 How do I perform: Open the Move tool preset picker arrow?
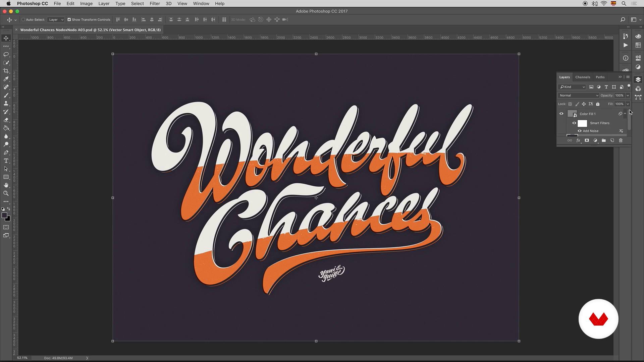click(x=15, y=20)
